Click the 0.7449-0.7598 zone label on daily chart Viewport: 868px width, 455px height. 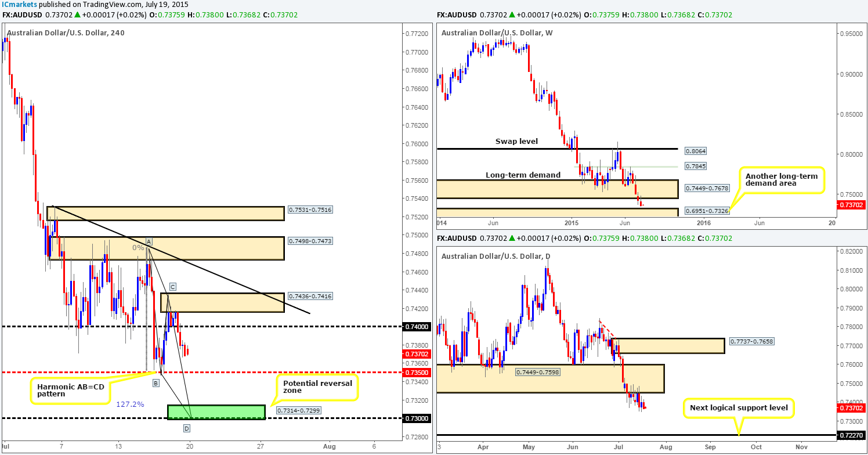click(x=537, y=371)
